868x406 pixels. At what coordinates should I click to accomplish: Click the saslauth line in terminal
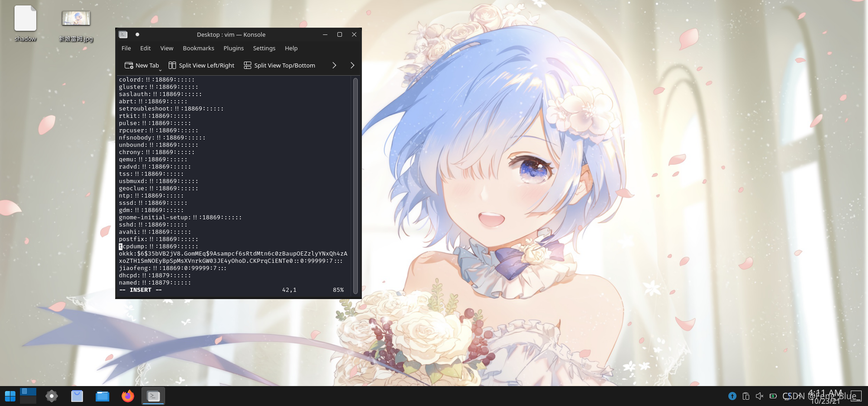(160, 94)
